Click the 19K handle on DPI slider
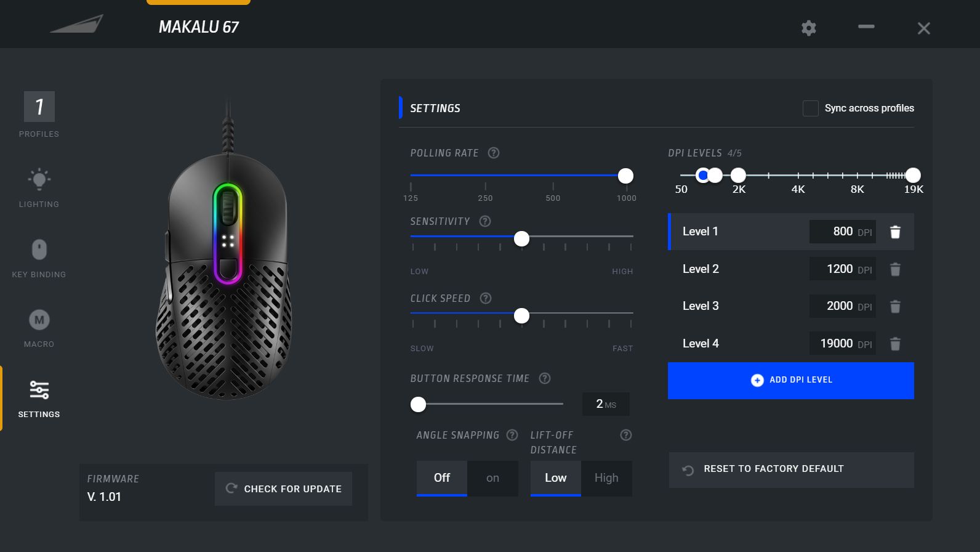This screenshot has height=552, width=980. [913, 176]
